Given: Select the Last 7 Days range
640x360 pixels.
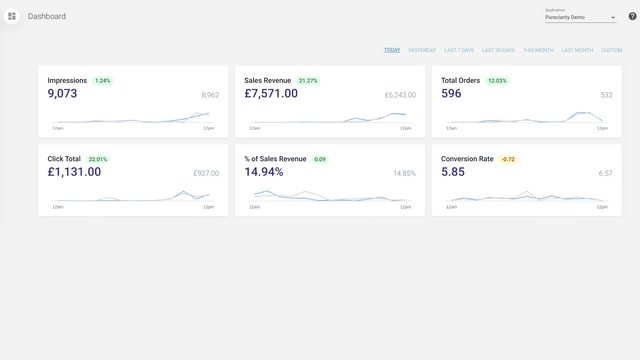Looking at the screenshot, I should coord(459,50).
